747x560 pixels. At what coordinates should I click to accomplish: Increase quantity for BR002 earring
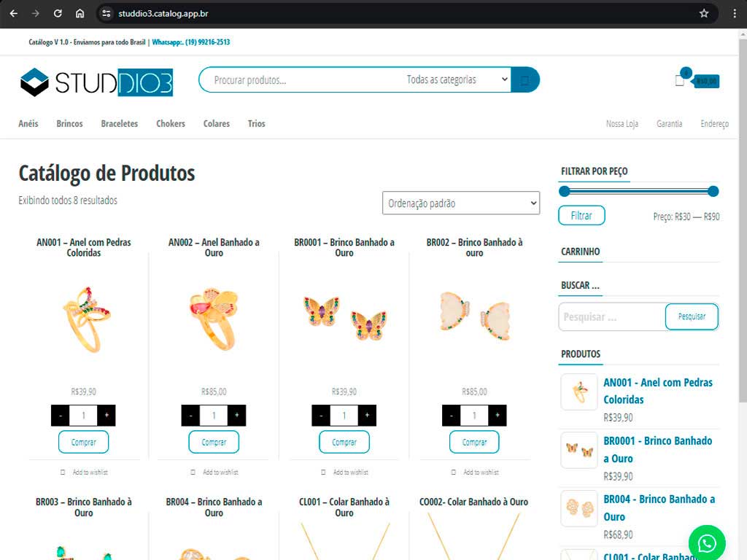click(498, 415)
